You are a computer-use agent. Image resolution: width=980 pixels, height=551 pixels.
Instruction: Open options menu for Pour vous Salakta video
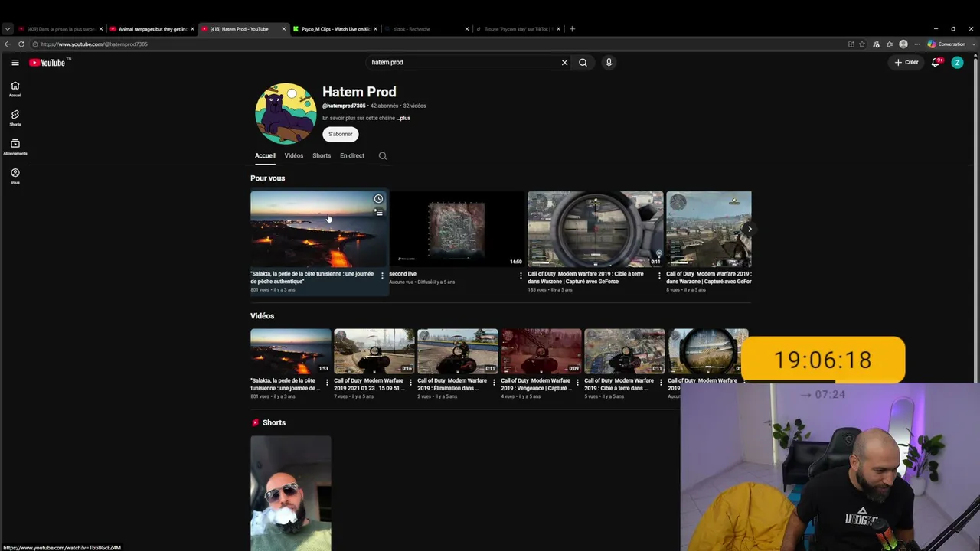(x=382, y=275)
